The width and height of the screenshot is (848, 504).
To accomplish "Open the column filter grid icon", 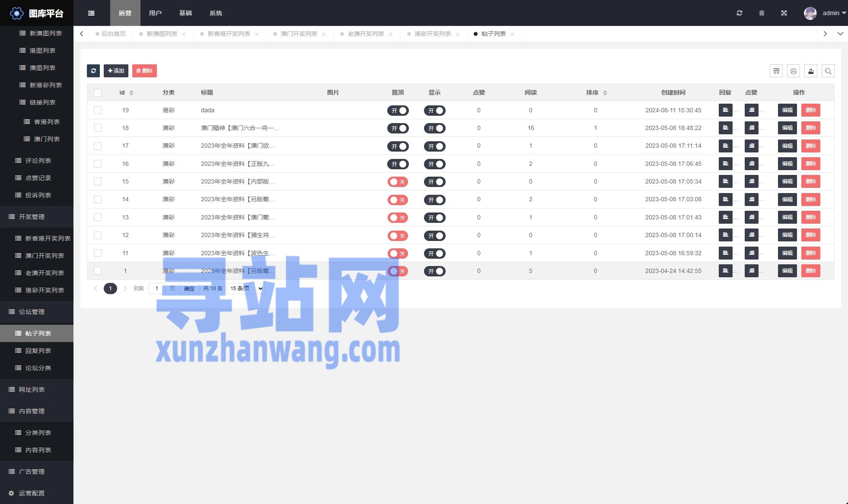I will (x=776, y=71).
